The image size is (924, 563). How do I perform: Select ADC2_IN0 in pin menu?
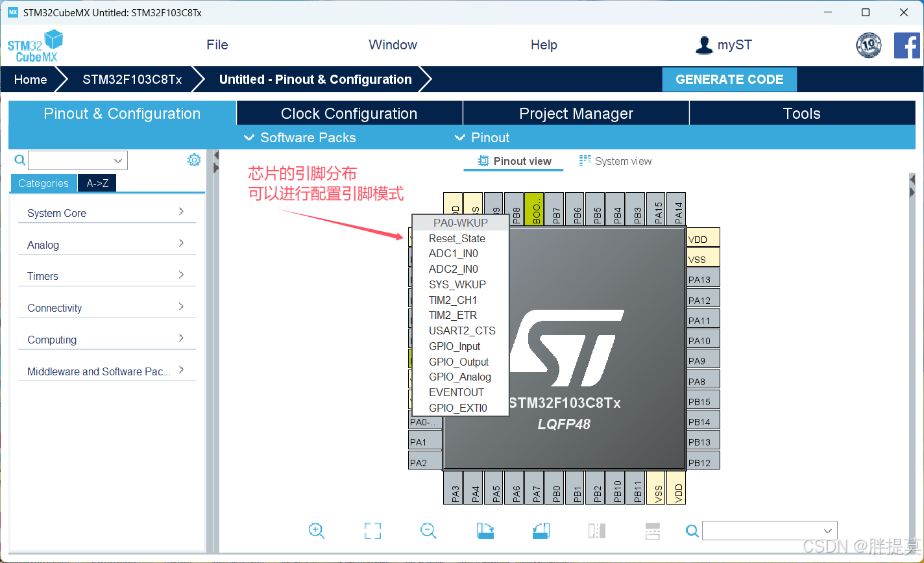click(460, 269)
